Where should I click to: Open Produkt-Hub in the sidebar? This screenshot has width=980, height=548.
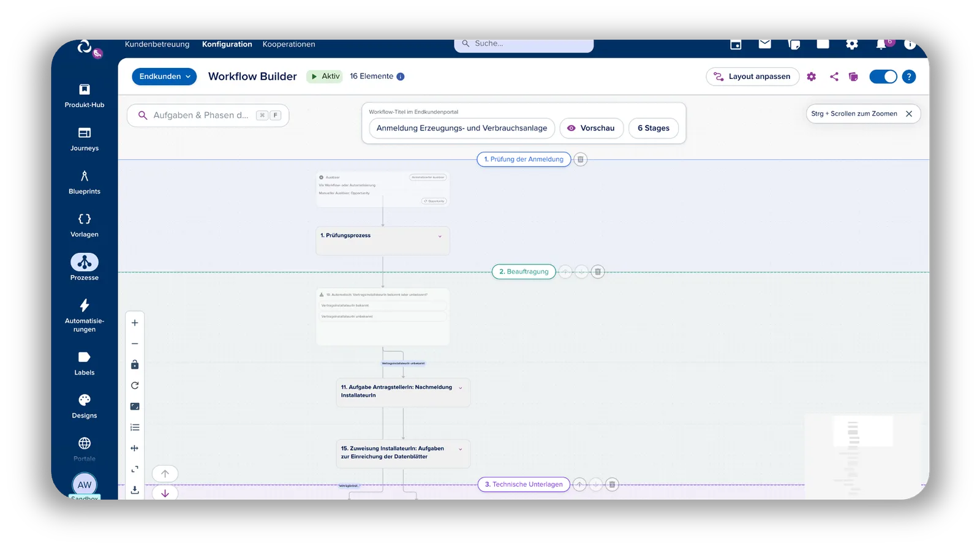[85, 96]
